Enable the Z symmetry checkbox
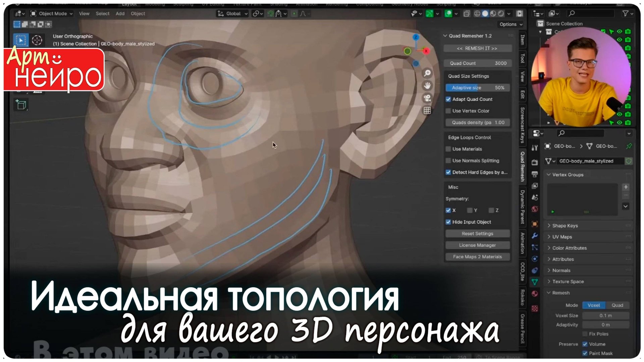The image size is (644, 362). (492, 210)
